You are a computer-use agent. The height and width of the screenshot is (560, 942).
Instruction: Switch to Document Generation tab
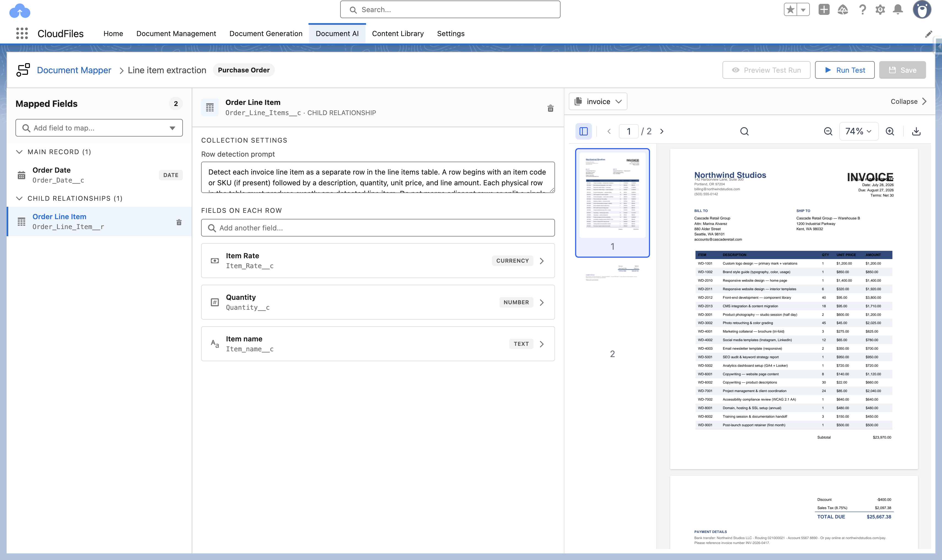pyautogui.click(x=266, y=34)
